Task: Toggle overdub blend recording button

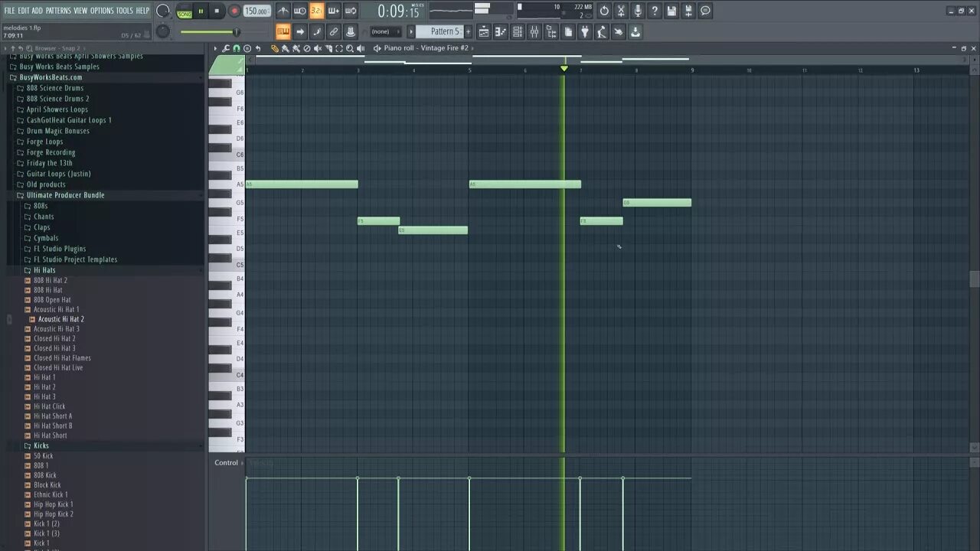Action: coord(334,11)
